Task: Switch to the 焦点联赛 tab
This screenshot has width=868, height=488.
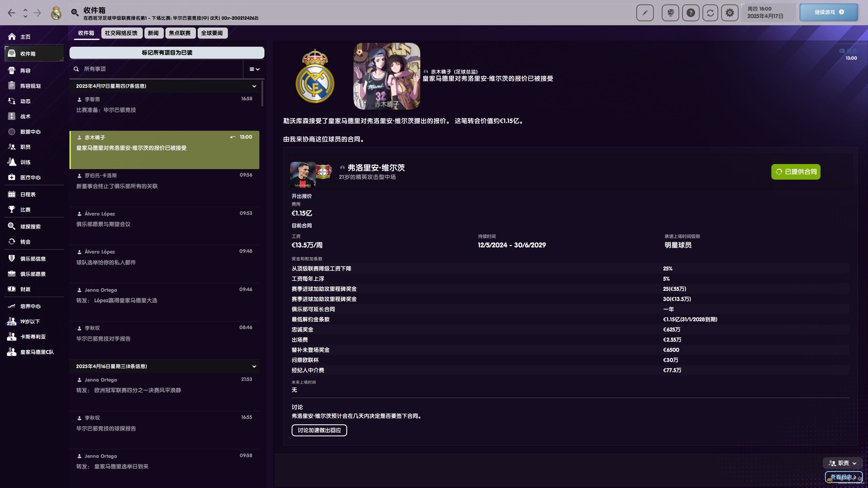Action: [180, 33]
